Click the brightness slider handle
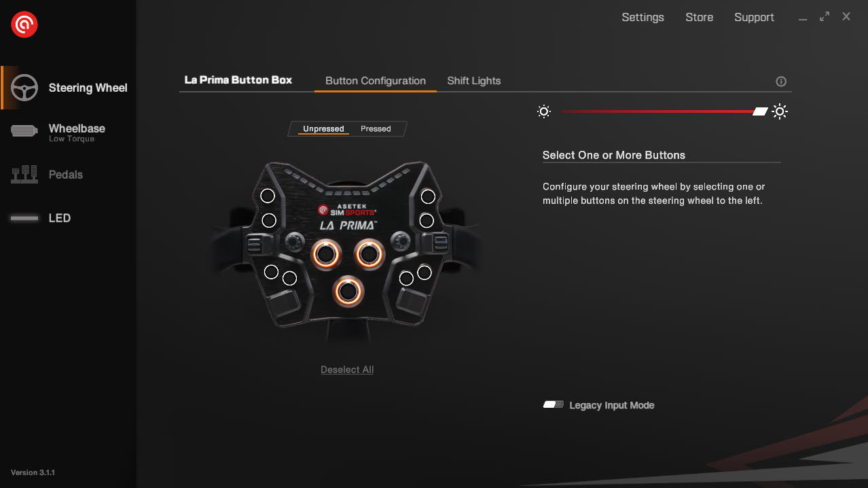Image resolution: width=868 pixels, height=488 pixels. (x=761, y=111)
